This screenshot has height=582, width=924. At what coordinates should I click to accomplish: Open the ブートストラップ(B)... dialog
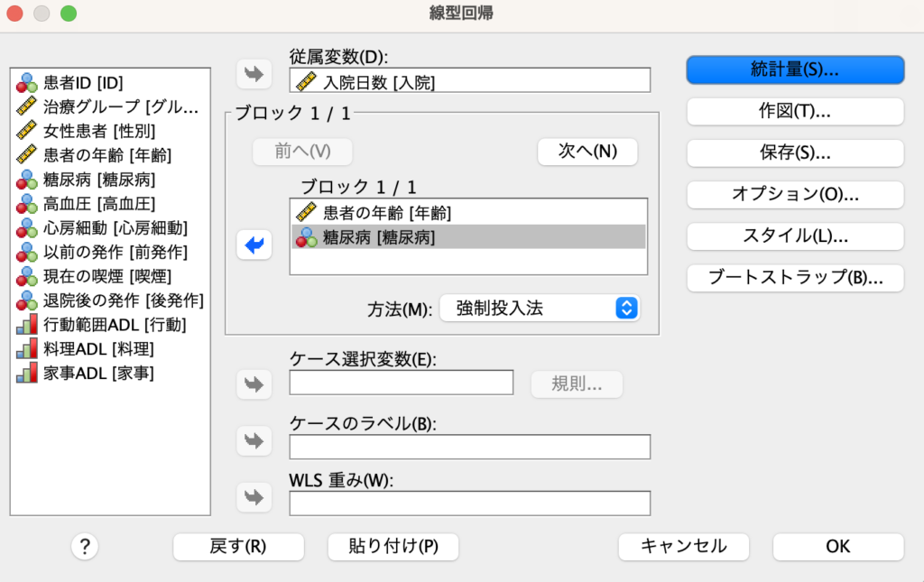(x=795, y=277)
